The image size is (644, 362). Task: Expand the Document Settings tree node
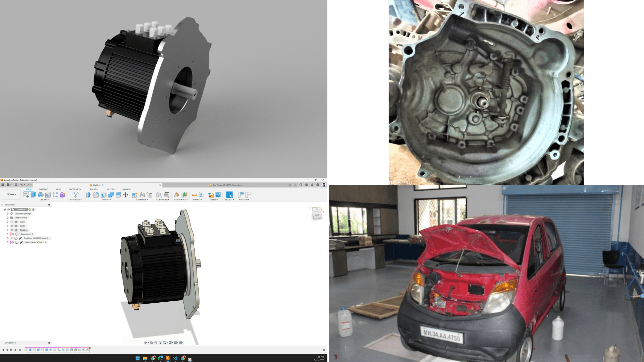tap(7, 214)
